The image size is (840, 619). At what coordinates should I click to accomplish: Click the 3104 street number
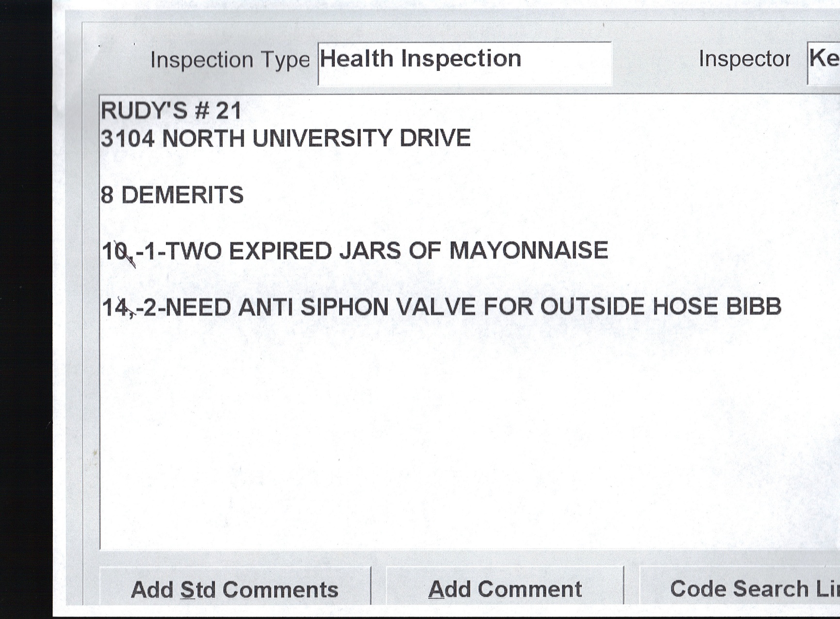128,139
